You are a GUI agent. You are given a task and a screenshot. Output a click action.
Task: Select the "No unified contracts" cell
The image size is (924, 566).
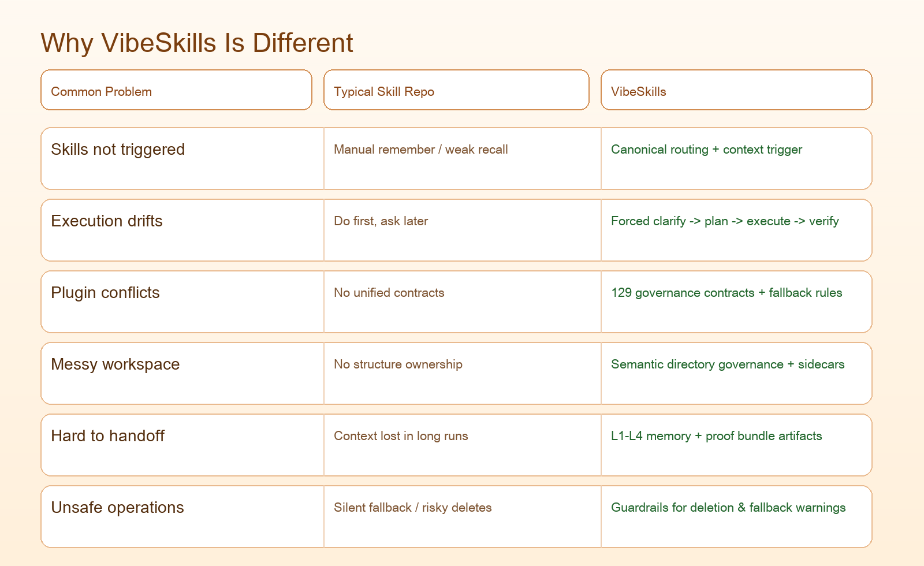click(389, 293)
